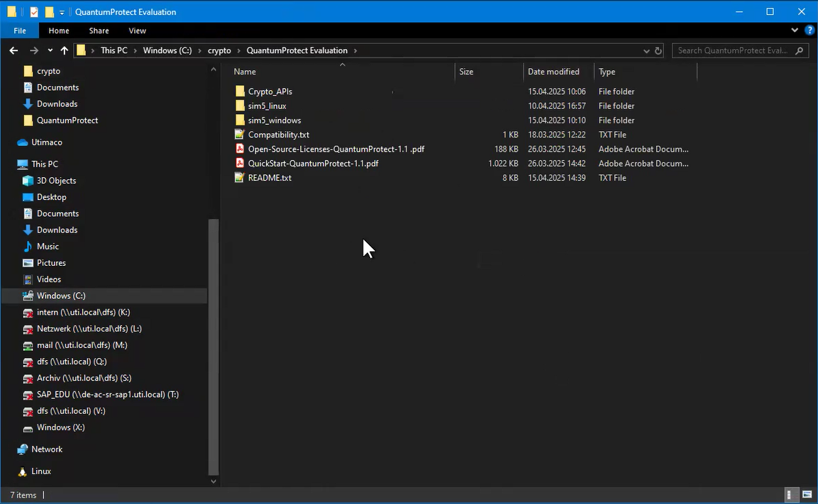Expand the ribbon with the chevron
Image resolution: width=818 pixels, height=504 pixels.
795,30
